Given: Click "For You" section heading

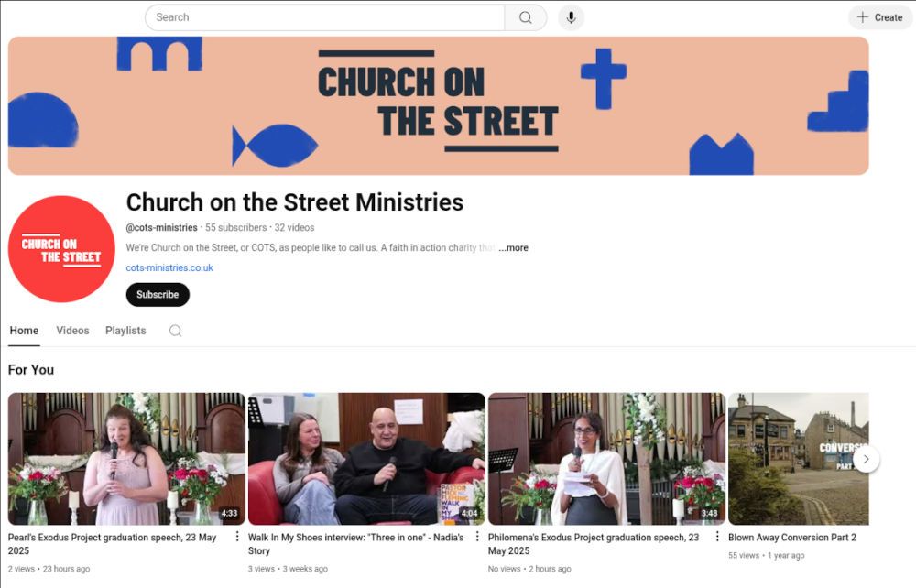Looking at the screenshot, I should coord(31,370).
